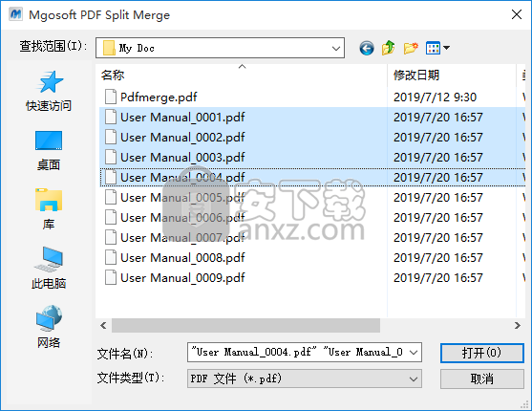Click the 取消 cancel button
The width and height of the screenshot is (532, 411).
(481, 379)
